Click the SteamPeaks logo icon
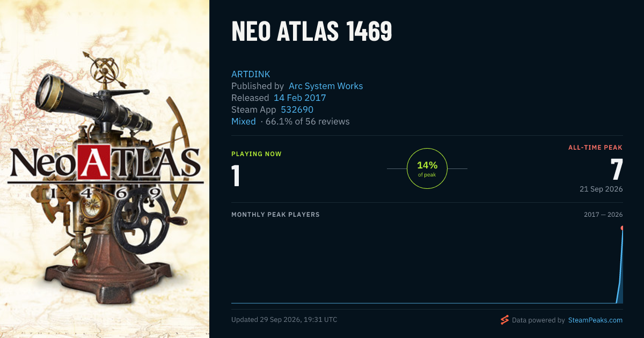Viewport: 644px width, 338px height. pos(504,320)
